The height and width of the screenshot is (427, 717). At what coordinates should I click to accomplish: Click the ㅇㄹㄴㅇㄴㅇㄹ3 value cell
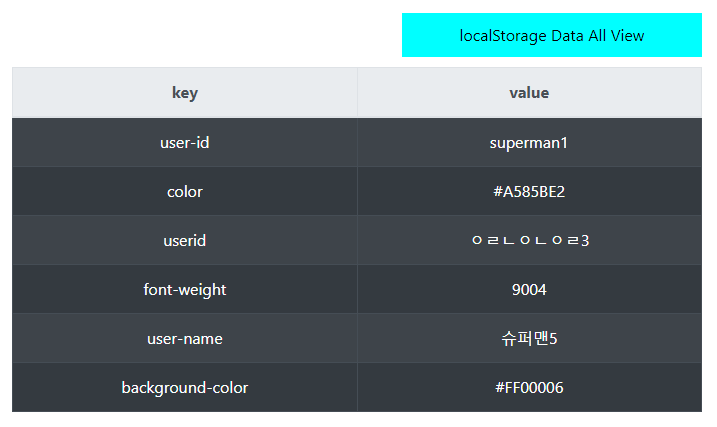530,240
